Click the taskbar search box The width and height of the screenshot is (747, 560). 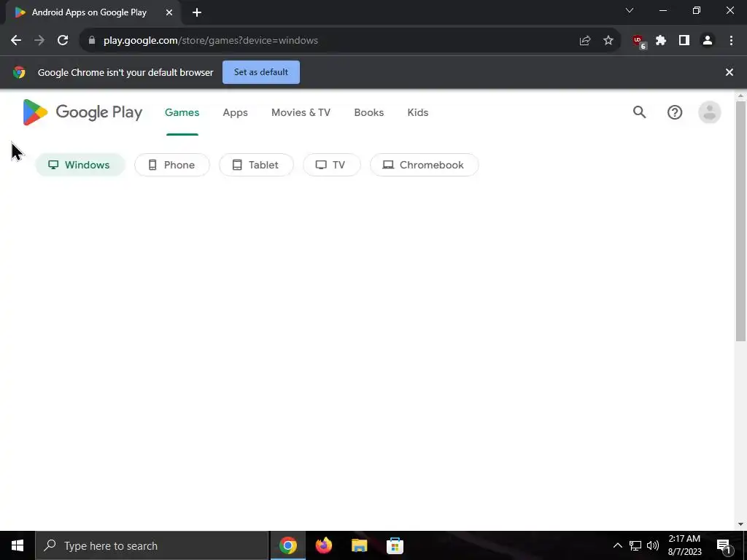point(152,545)
